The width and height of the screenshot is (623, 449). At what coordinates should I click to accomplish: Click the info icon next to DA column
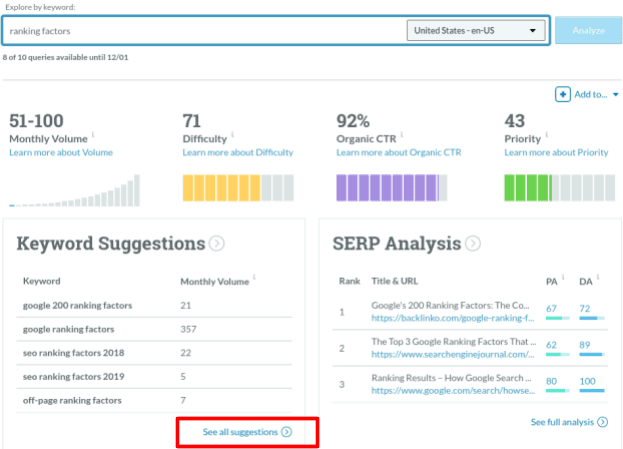[x=600, y=279]
